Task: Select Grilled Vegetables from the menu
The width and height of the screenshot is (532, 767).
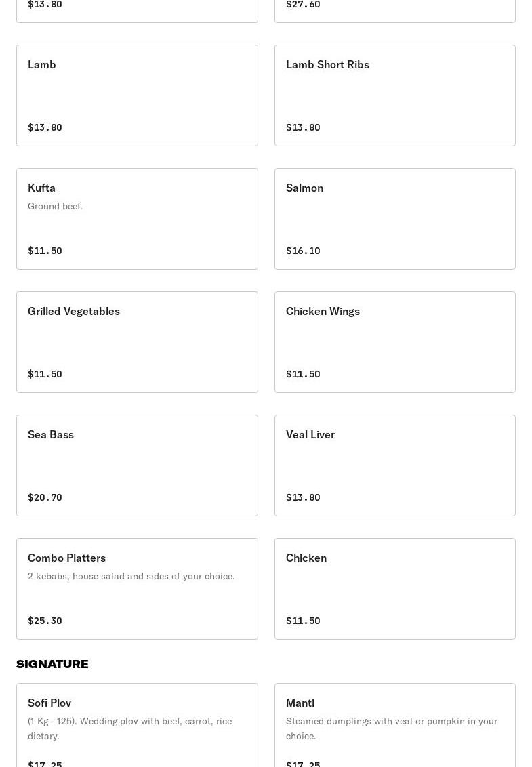Action: pyautogui.click(x=137, y=342)
